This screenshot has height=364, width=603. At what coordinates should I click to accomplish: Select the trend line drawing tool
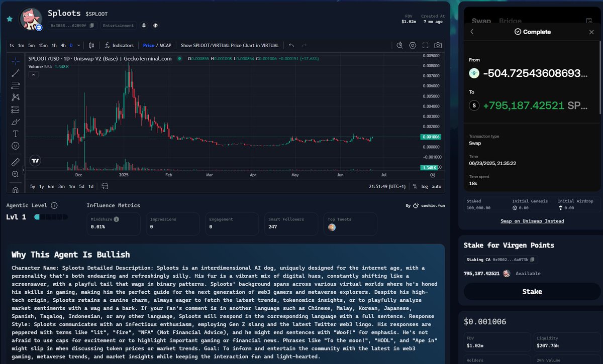point(16,73)
